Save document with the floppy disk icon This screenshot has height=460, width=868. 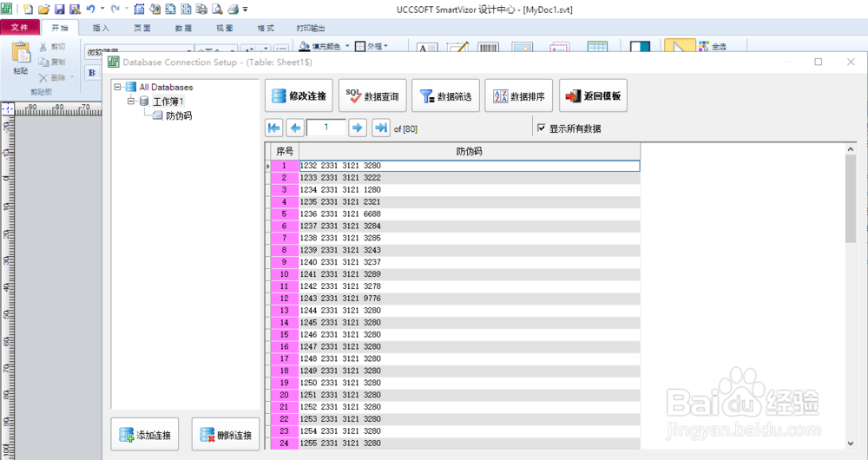59,10
